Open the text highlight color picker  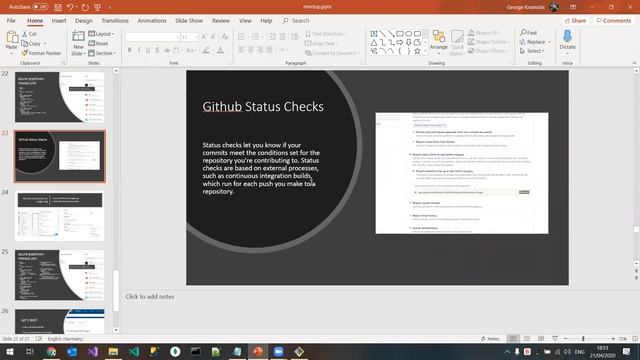tap(207, 50)
